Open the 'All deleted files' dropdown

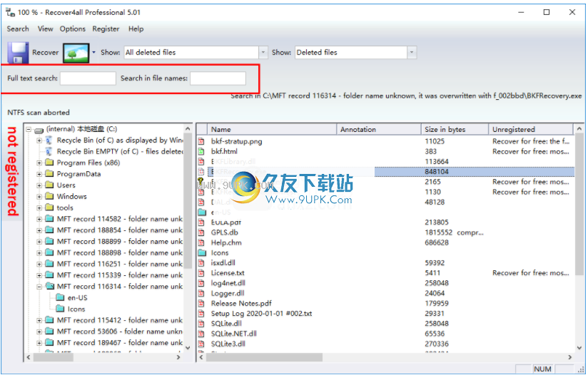[263, 53]
